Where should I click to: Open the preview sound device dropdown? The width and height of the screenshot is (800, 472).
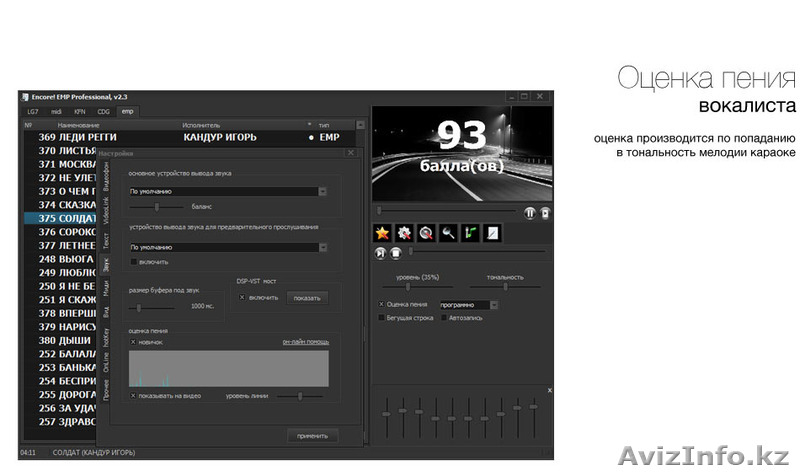pos(228,246)
